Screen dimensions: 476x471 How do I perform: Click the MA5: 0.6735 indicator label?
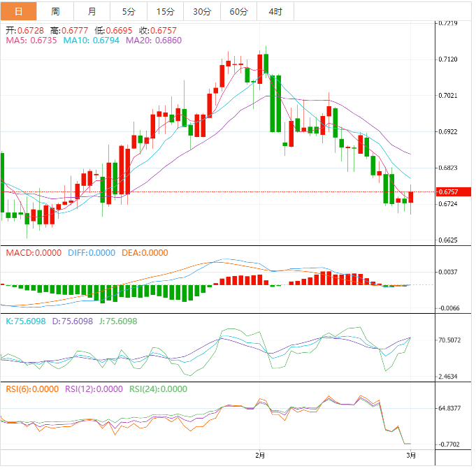[31, 41]
